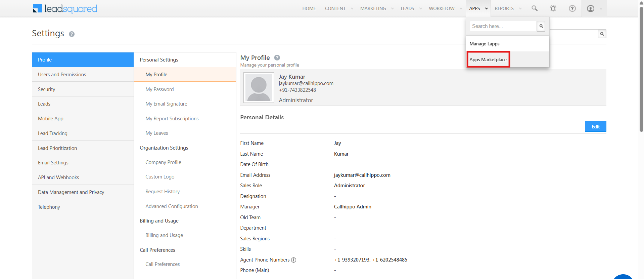Open Email Settings
Screen dimensions: 644x279
pos(83,163)
